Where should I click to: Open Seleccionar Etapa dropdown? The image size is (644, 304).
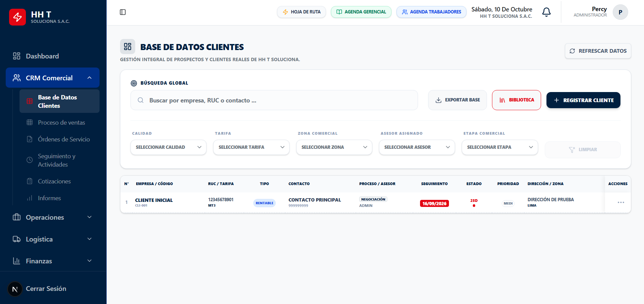click(500, 147)
